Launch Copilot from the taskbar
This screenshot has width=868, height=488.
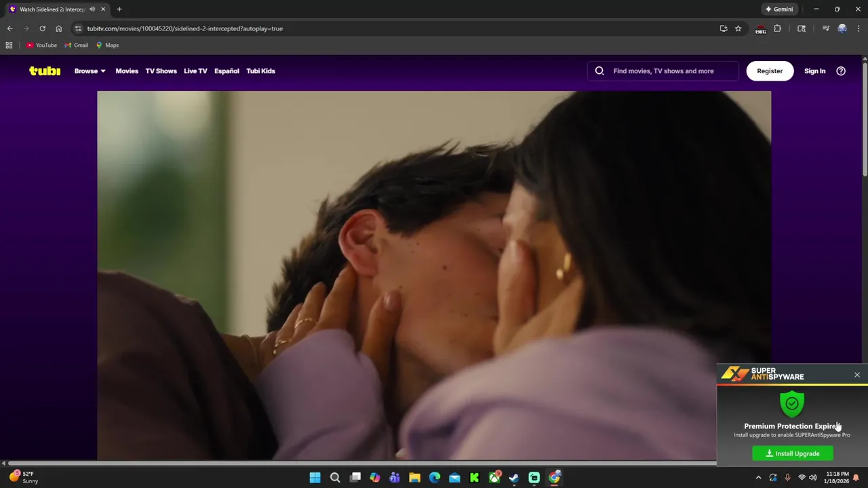click(x=375, y=478)
